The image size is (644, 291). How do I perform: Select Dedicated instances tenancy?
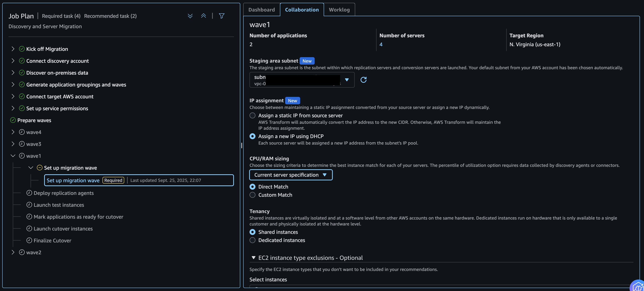click(x=252, y=240)
